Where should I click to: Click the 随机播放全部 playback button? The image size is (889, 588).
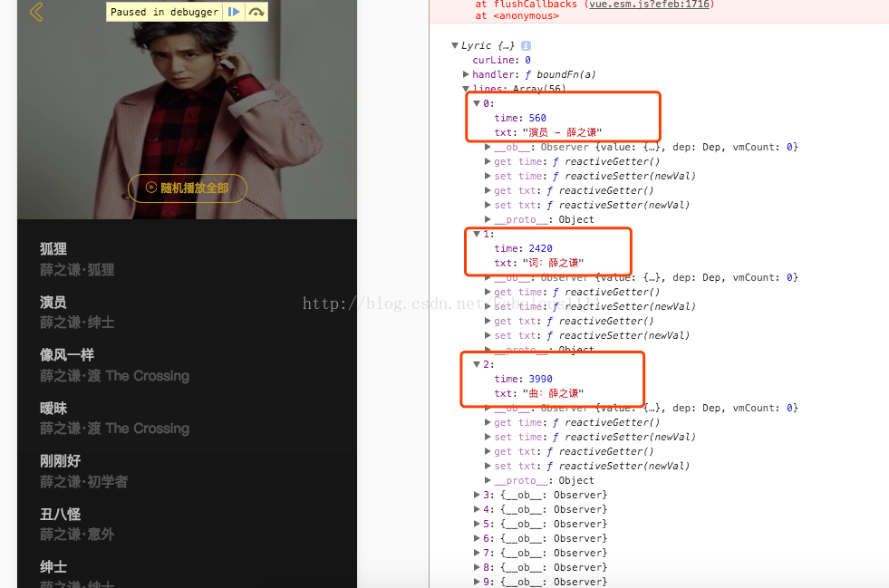pos(187,188)
